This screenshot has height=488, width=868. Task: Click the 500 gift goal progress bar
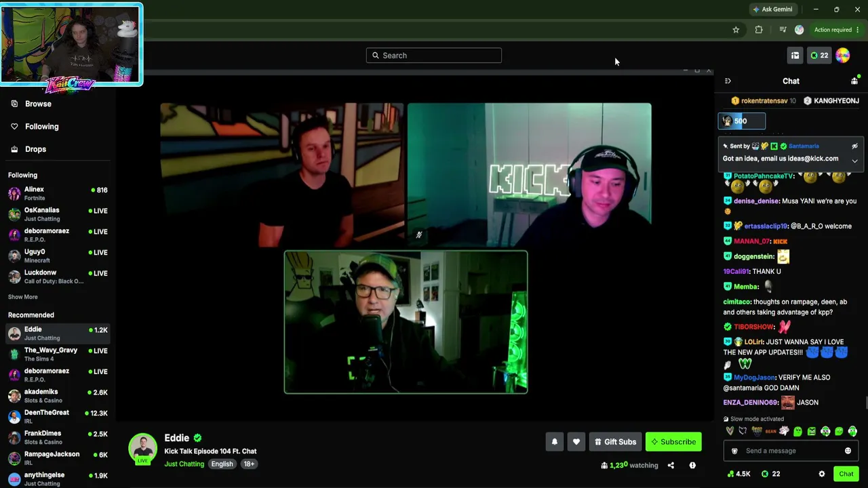[x=742, y=121]
